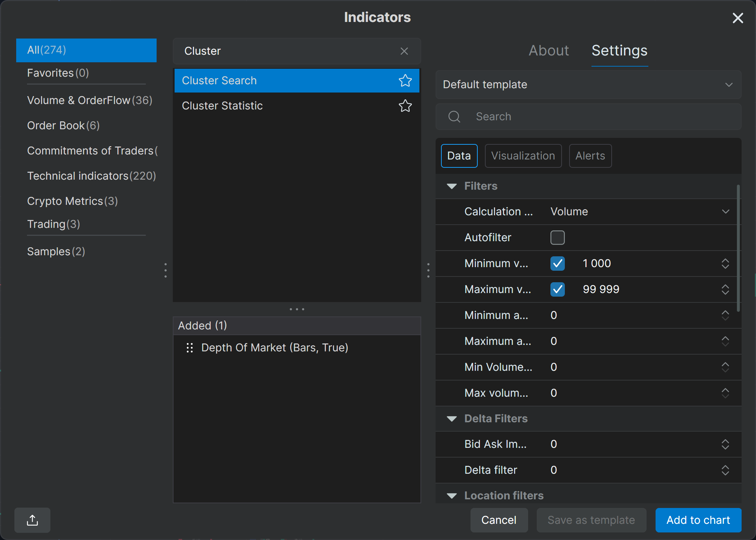Viewport: 756px width, 540px height.
Task: Click the Cancel button
Action: [499, 520]
